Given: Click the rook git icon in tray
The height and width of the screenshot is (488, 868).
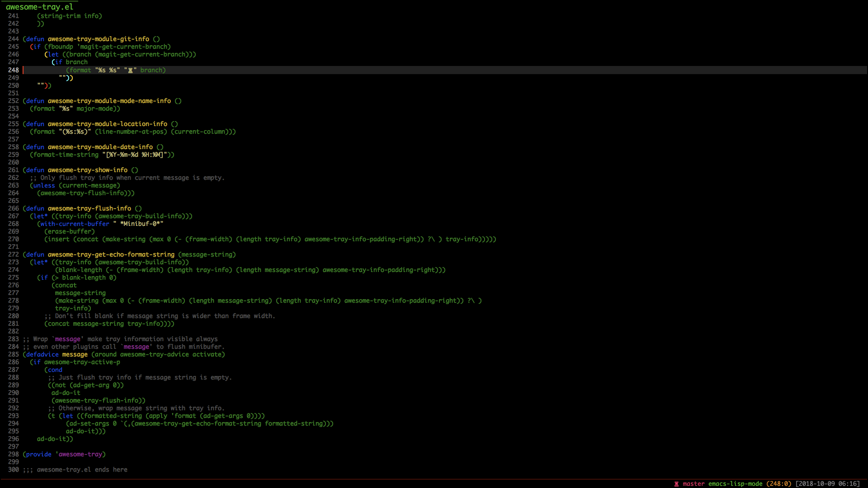Looking at the screenshot, I should [676, 484].
